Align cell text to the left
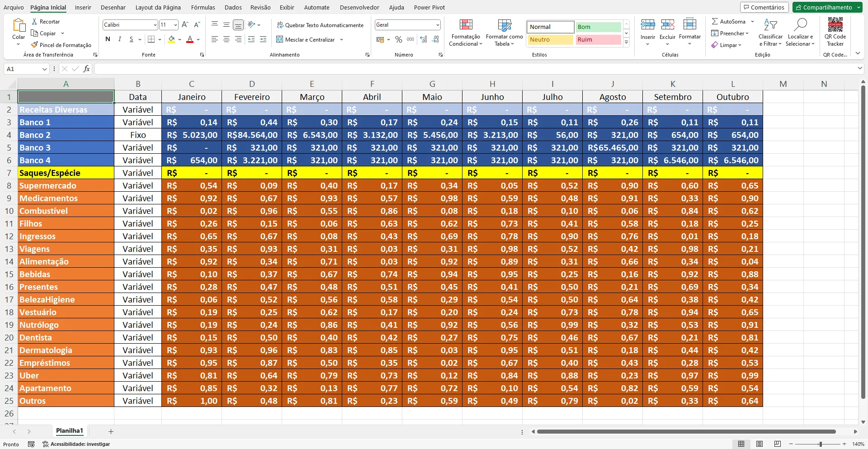 click(215, 39)
